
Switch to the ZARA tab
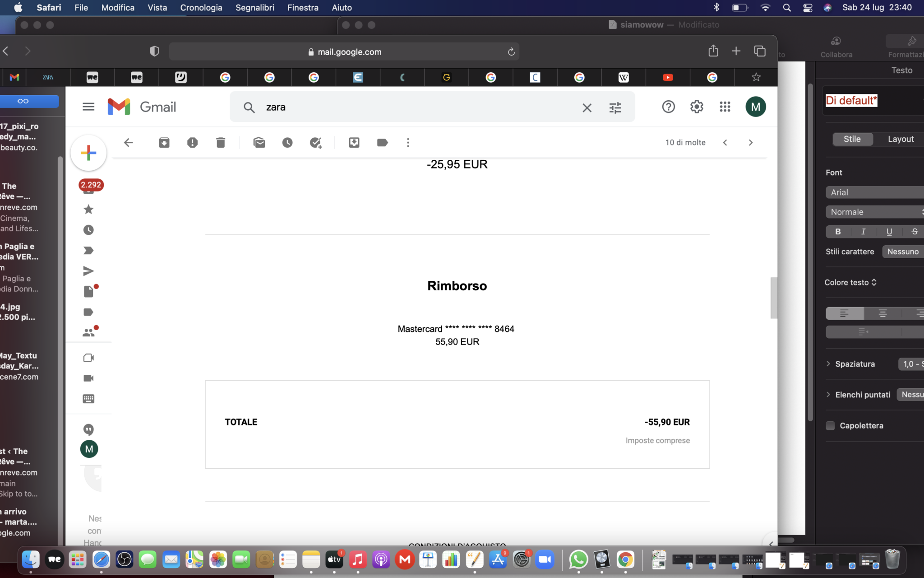click(48, 78)
